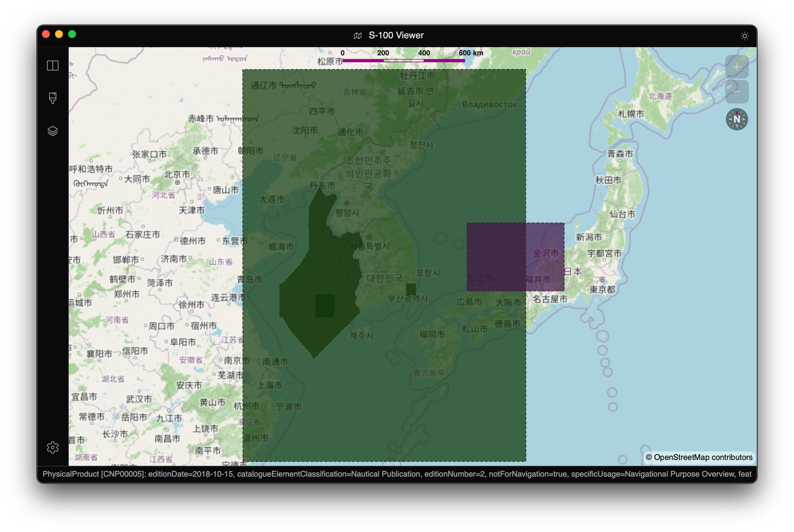This screenshot has width=794, height=532.
Task: Click the small dark square near 부산광역시
Action: click(x=411, y=289)
